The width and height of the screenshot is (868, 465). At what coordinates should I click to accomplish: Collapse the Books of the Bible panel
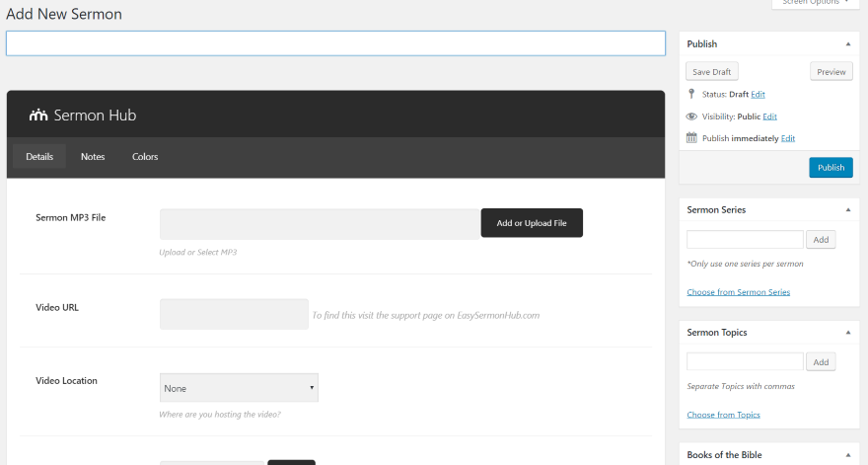pyautogui.click(x=848, y=454)
